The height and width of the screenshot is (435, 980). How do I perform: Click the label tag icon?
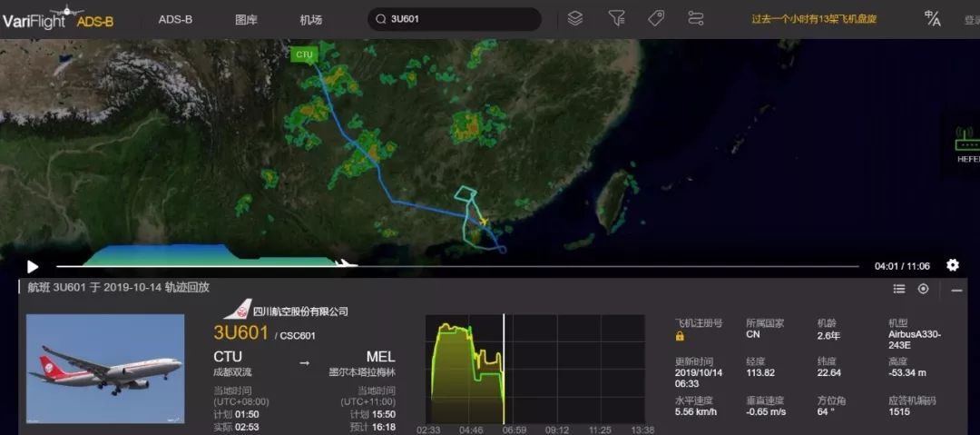tap(656, 18)
